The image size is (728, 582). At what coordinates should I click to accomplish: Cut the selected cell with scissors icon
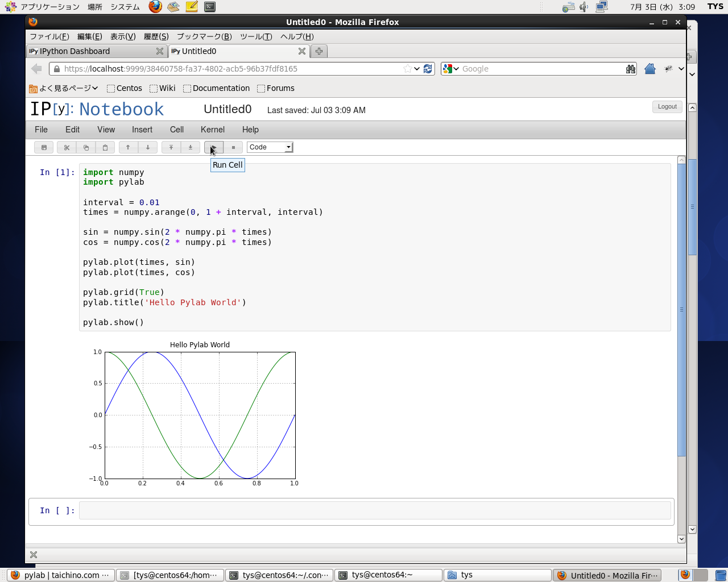(67, 147)
